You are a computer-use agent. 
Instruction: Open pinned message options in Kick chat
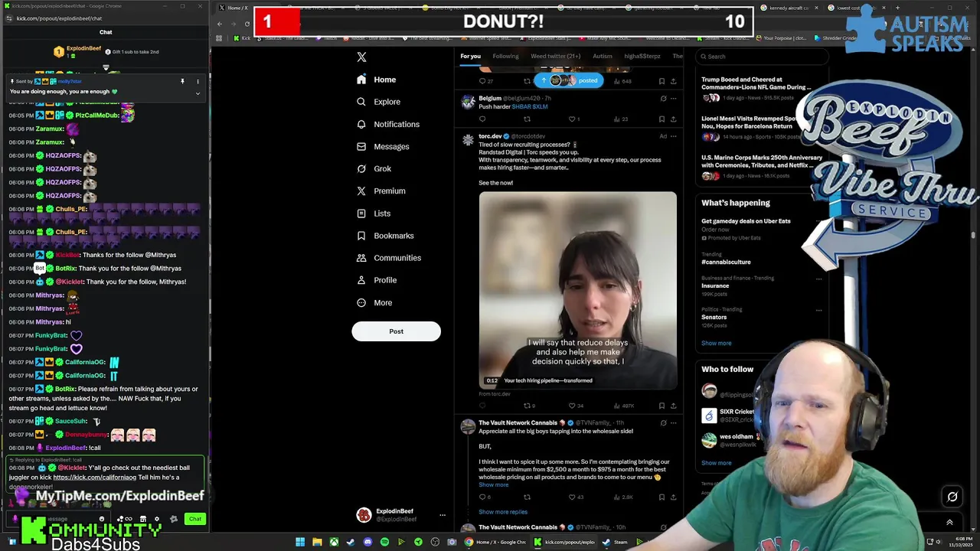(x=198, y=81)
